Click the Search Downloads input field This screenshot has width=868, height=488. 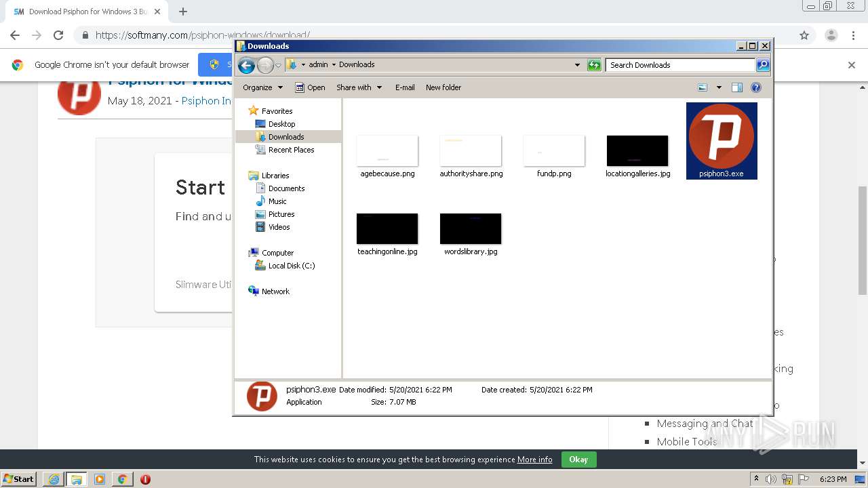tap(680, 65)
